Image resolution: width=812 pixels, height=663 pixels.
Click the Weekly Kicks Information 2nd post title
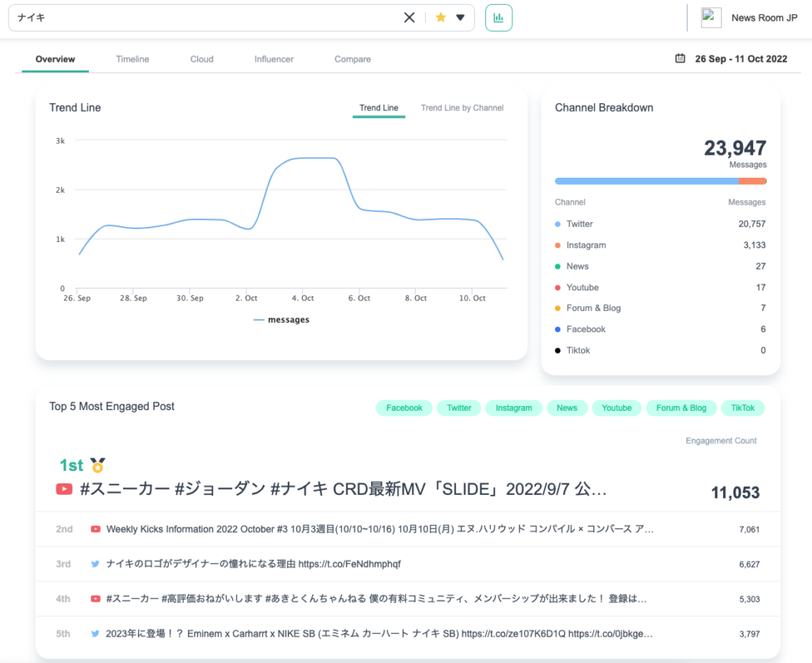click(x=357, y=529)
